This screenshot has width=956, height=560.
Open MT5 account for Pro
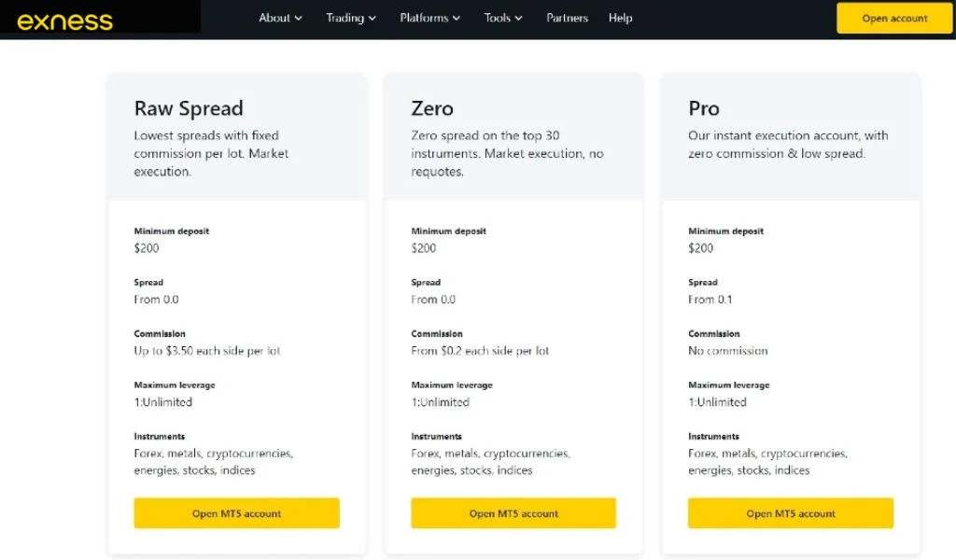[x=791, y=513]
